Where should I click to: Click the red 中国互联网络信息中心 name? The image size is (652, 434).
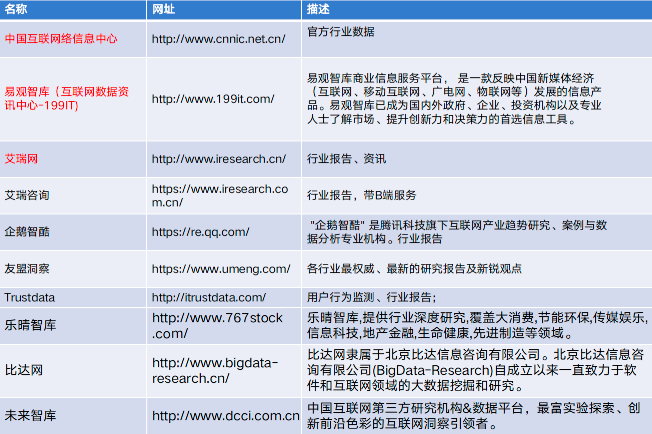61,39
